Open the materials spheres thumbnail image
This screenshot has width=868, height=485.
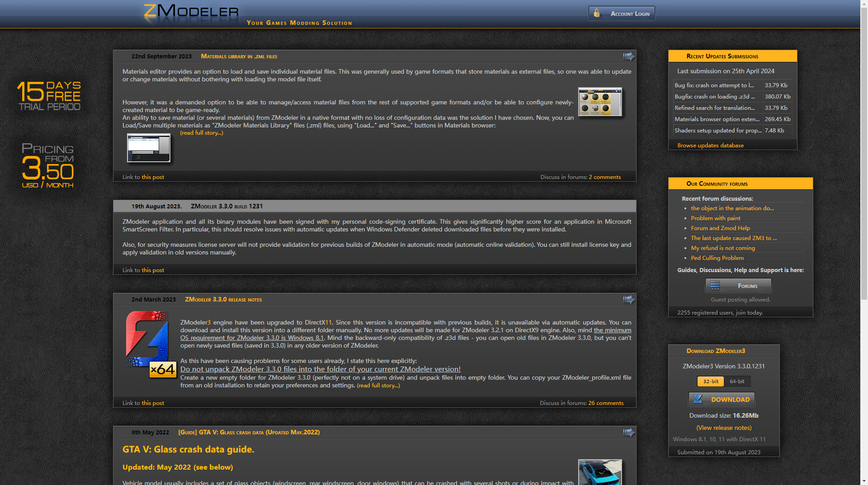click(x=600, y=102)
